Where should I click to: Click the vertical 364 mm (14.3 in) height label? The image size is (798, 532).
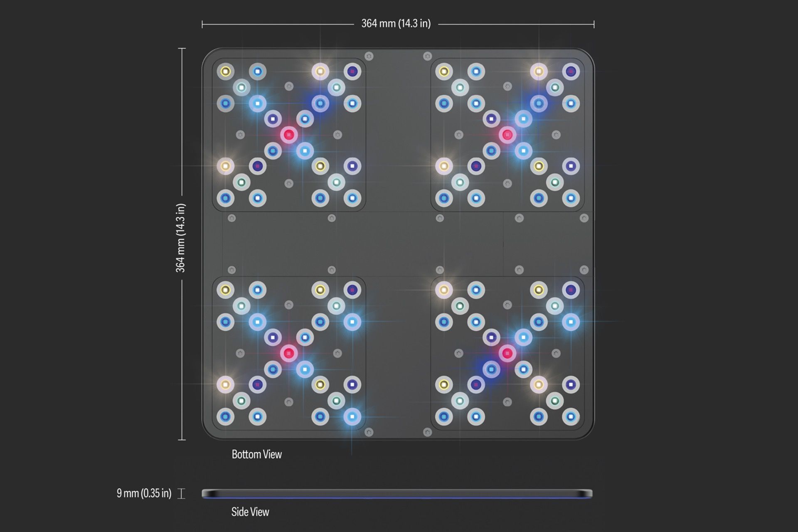(180, 238)
